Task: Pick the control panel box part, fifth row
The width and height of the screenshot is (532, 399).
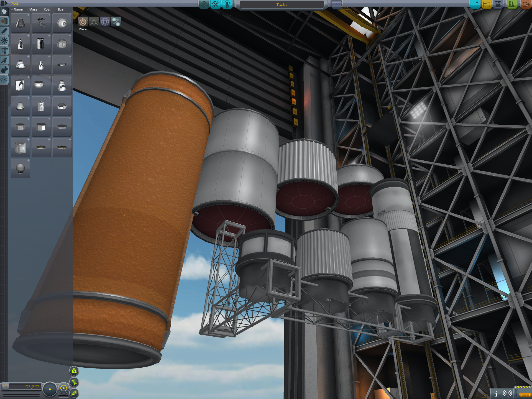Action: tap(41, 106)
